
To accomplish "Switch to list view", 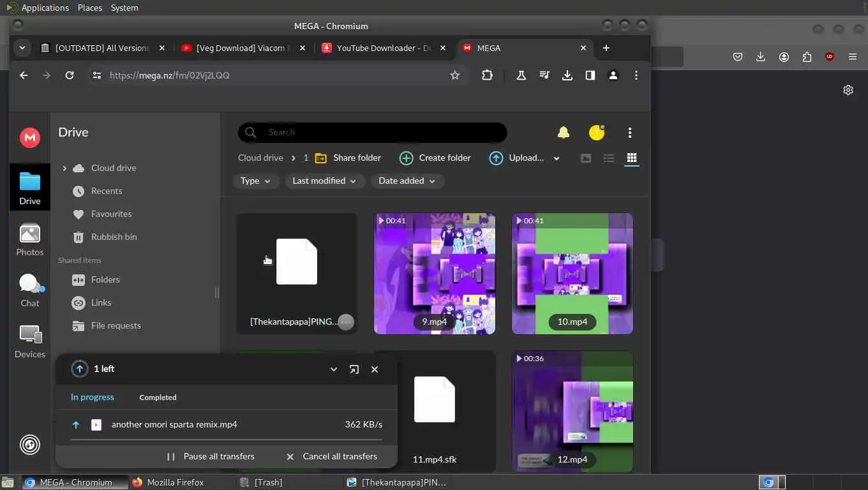I will (x=609, y=158).
